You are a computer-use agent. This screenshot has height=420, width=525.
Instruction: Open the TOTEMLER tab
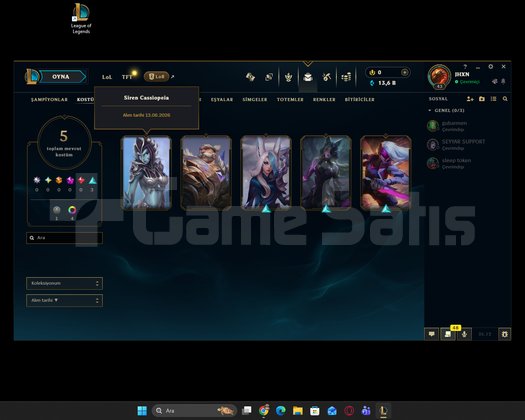click(x=290, y=99)
